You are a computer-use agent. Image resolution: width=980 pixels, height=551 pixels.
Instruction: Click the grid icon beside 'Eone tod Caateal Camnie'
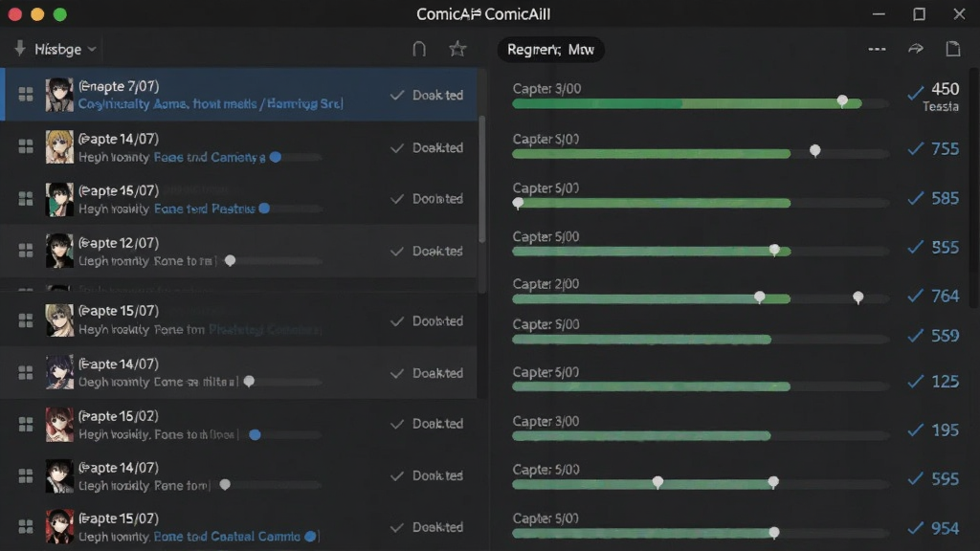pos(26,527)
